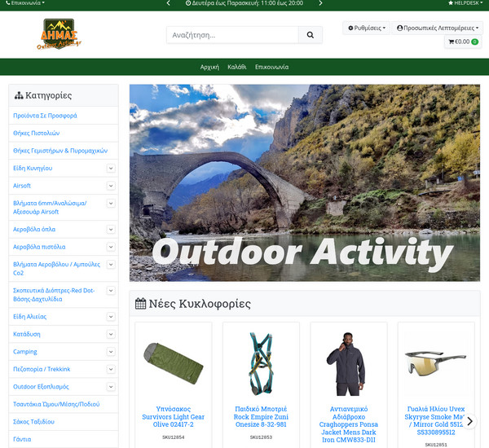This screenshot has width=489, height=448.
Task: Open Αντιανεμικό Αδιάβροχο Craghoppers Ponsa link
Action: [x=349, y=424]
